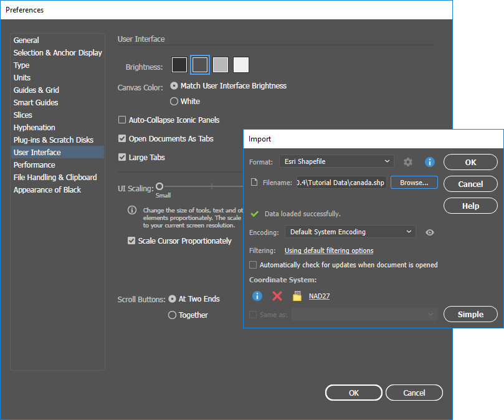This screenshot has height=420, width=504.
Task: Select White canvas color radio
Action: [x=174, y=102]
